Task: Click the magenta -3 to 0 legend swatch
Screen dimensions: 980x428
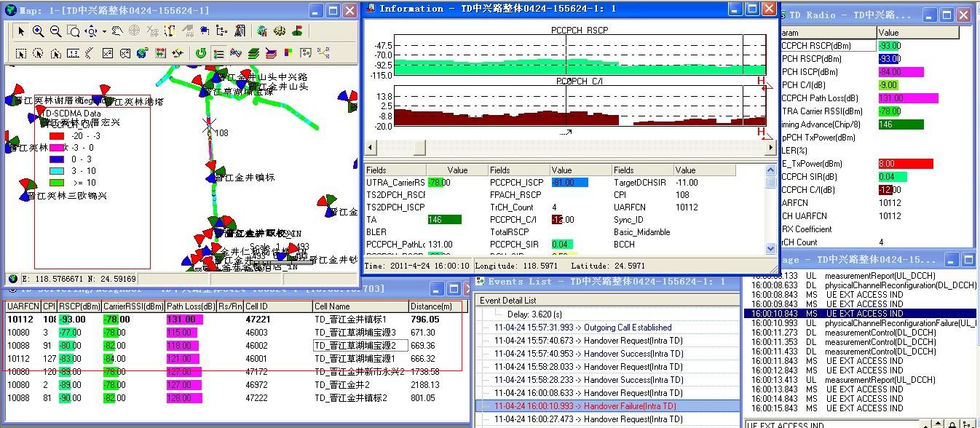Action: click(57, 147)
